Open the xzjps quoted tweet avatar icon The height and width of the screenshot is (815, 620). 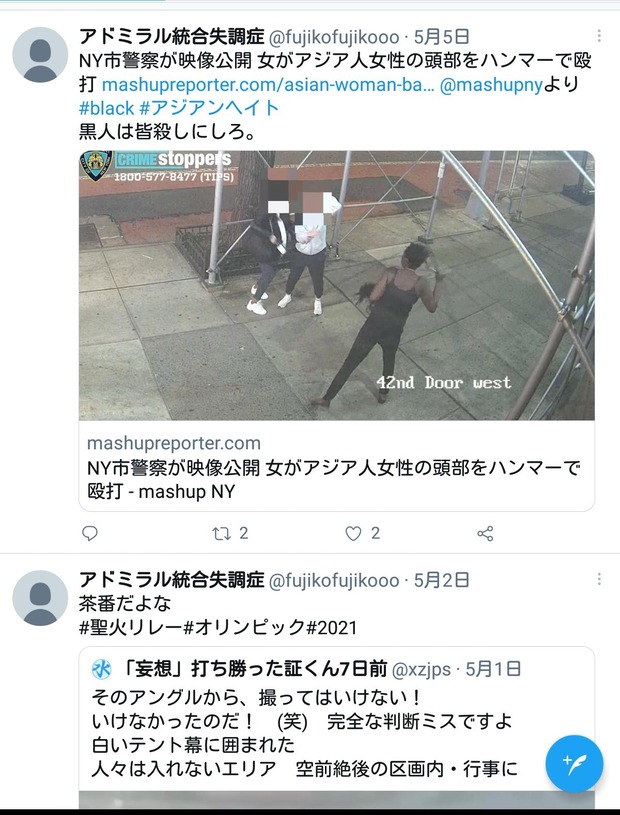101,669
